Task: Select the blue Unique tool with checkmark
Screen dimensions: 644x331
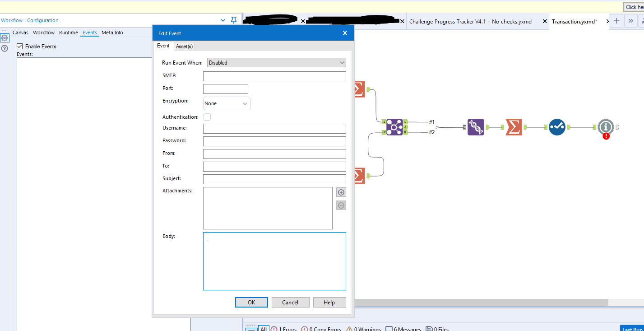Action: pyautogui.click(x=557, y=127)
